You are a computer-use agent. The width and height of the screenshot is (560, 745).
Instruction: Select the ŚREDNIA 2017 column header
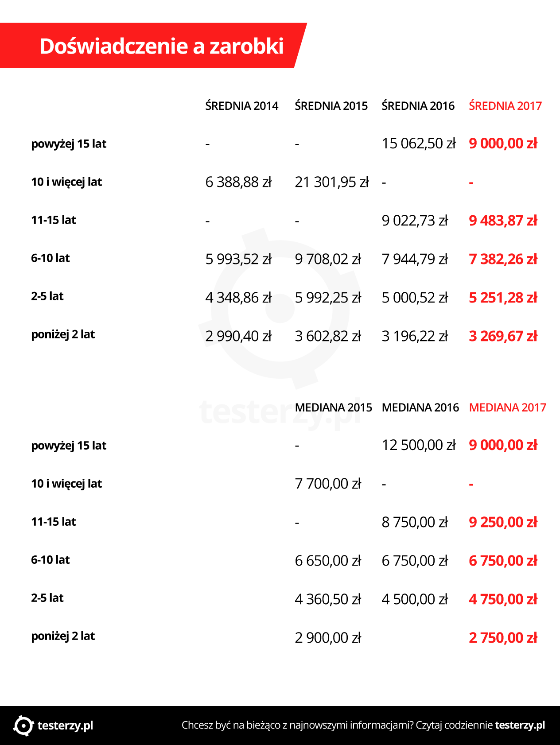505,105
